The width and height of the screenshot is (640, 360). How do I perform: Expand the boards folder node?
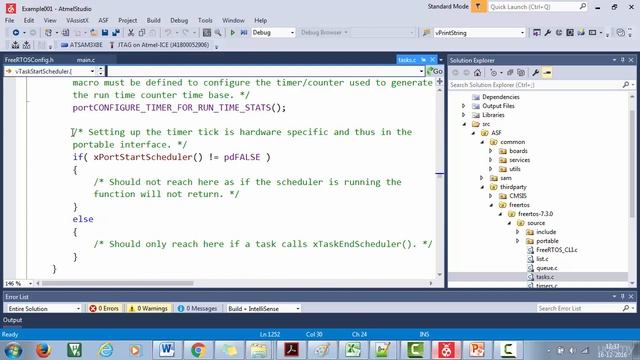pyautogui.click(x=491, y=151)
